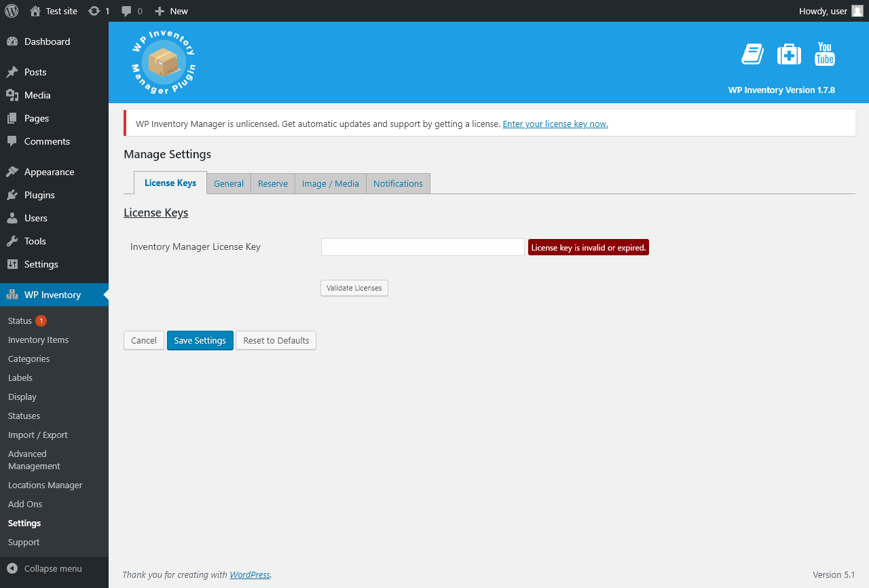Go to Test site home link

coord(54,11)
